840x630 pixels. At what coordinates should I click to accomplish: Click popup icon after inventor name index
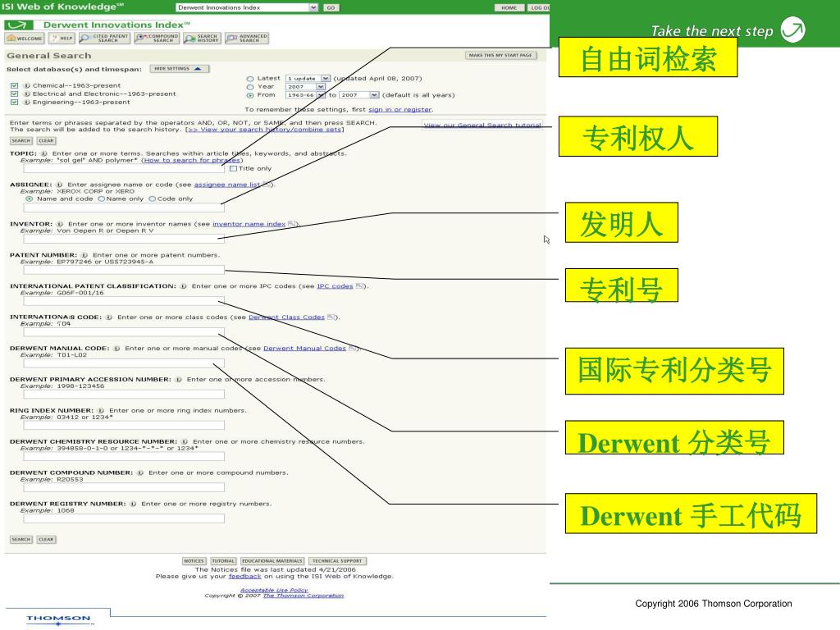click(x=291, y=224)
